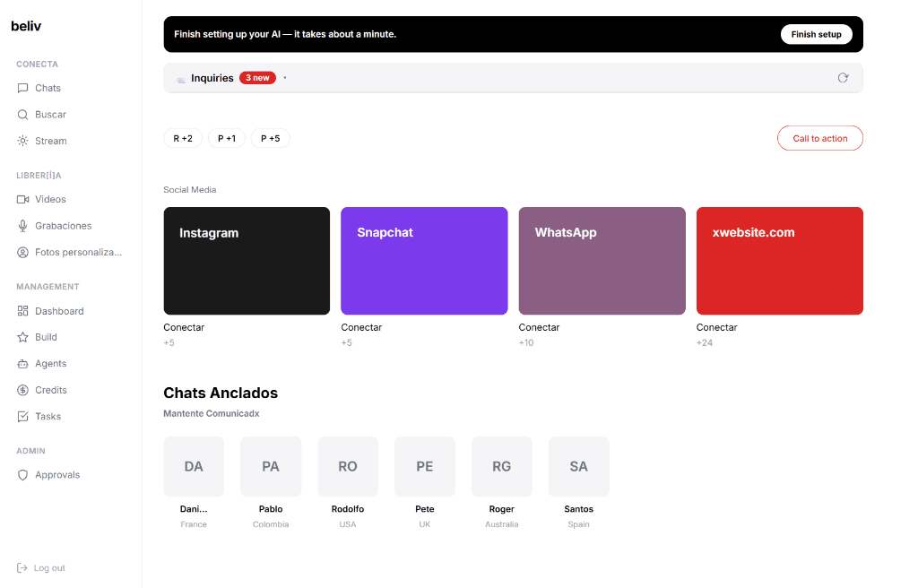Click the Dashboard grid icon
918x588 pixels.
click(x=22, y=311)
